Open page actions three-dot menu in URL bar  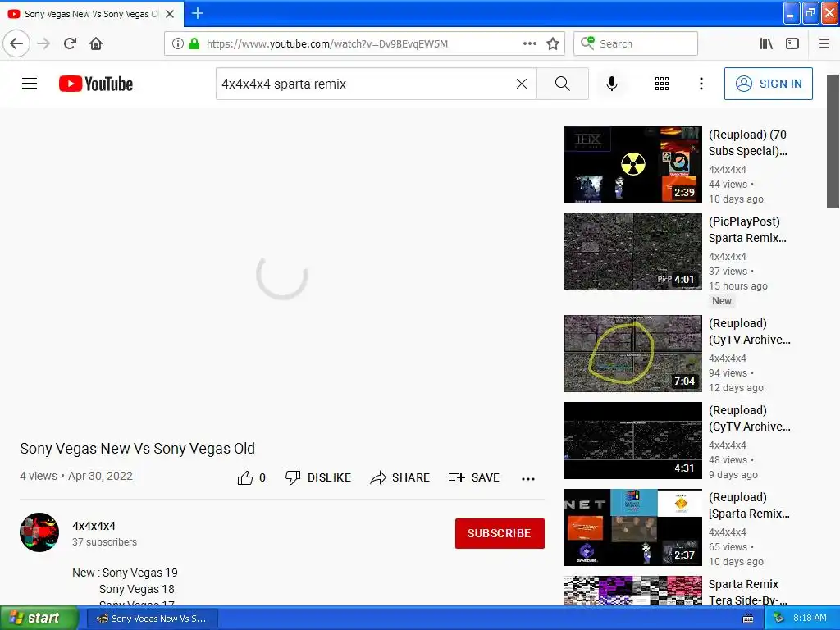[x=530, y=43]
